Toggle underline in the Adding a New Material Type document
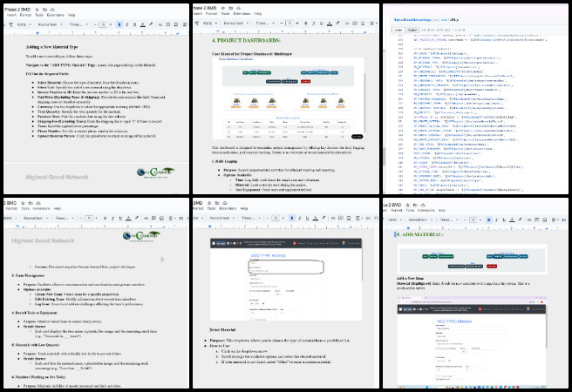 134,24
